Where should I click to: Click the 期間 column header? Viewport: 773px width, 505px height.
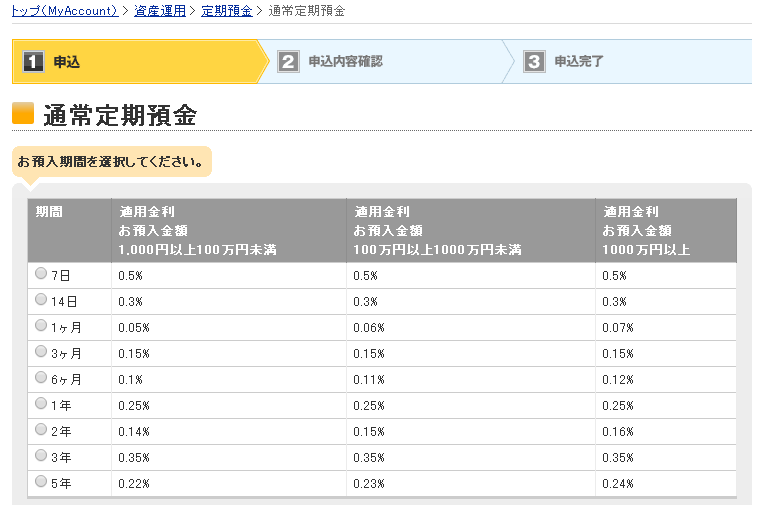(50, 212)
